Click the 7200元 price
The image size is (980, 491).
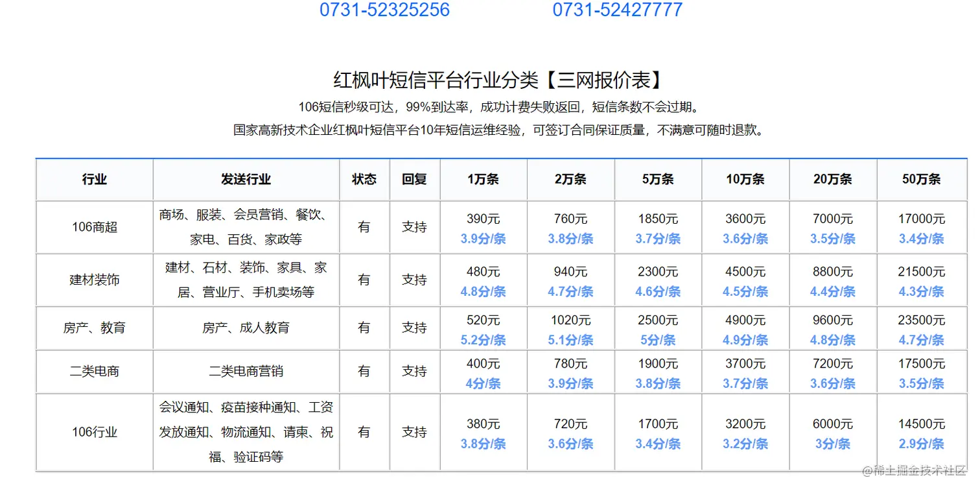833,364
